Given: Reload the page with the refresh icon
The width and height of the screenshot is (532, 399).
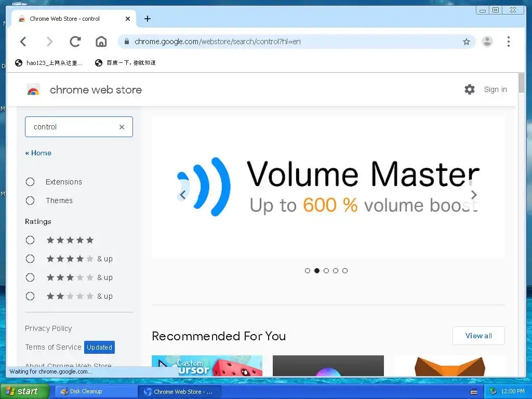Looking at the screenshot, I should tap(75, 42).
